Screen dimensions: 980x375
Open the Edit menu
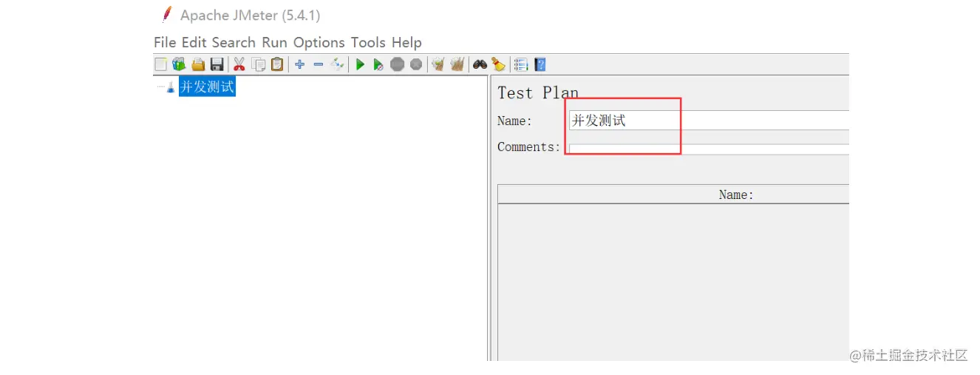coord(194,43)
